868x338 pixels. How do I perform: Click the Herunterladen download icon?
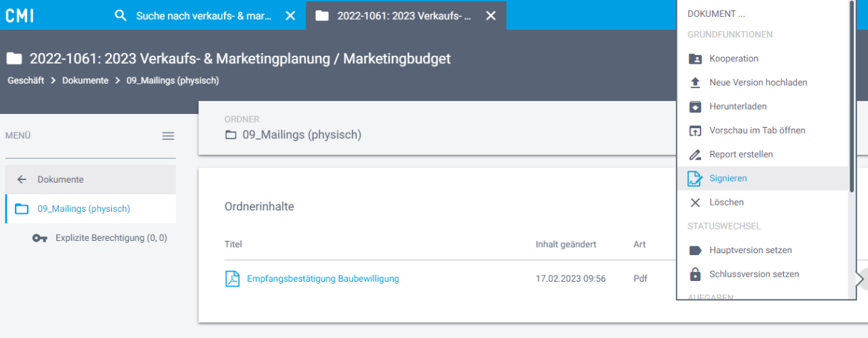(695, 107)
